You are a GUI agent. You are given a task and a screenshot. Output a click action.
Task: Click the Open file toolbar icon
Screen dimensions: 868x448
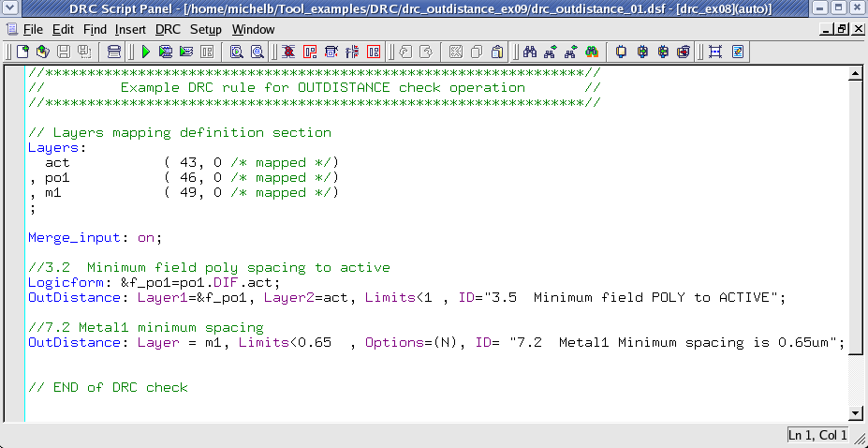44,52
